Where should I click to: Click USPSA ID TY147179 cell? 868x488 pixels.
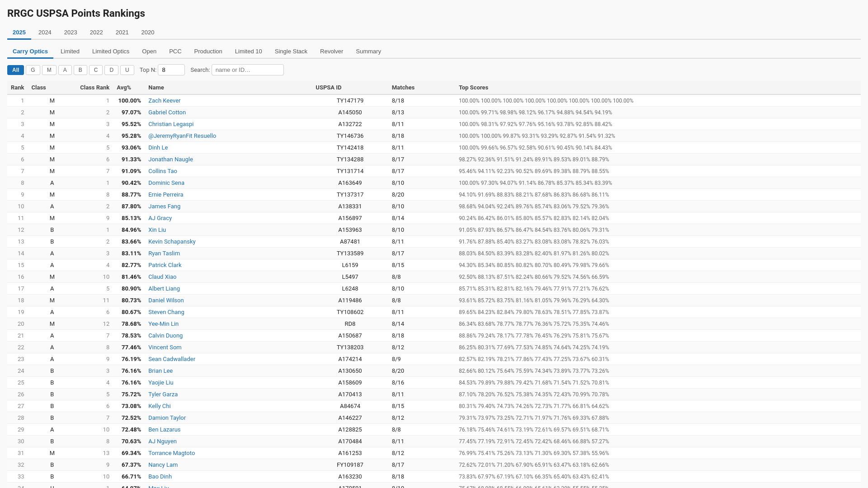[350, 101]
